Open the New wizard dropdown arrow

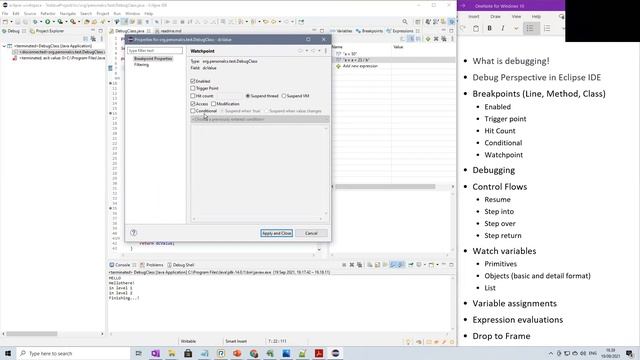pyautogui.click(x=11, y=22)
